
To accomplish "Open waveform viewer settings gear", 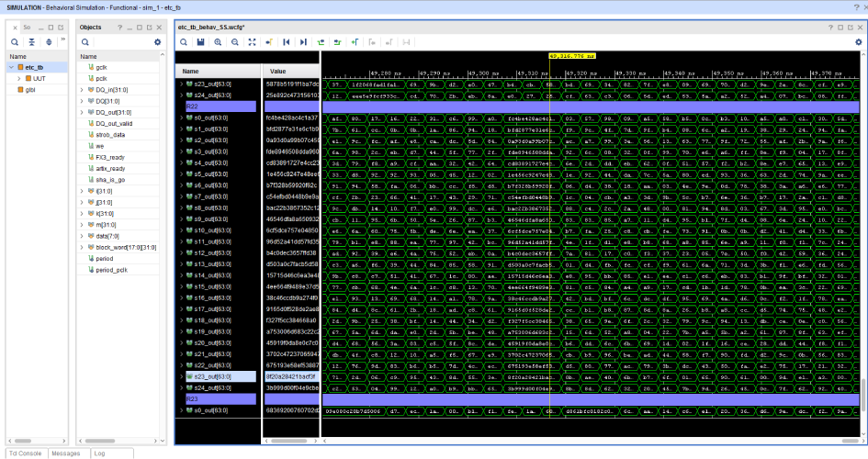I will (x=859, y=42).
